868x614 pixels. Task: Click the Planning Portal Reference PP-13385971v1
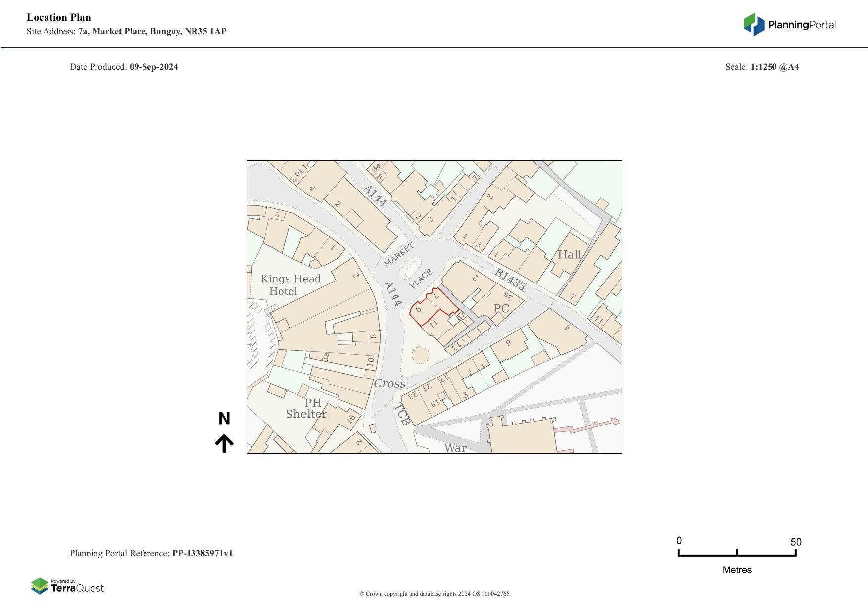(x=151, y=553)
